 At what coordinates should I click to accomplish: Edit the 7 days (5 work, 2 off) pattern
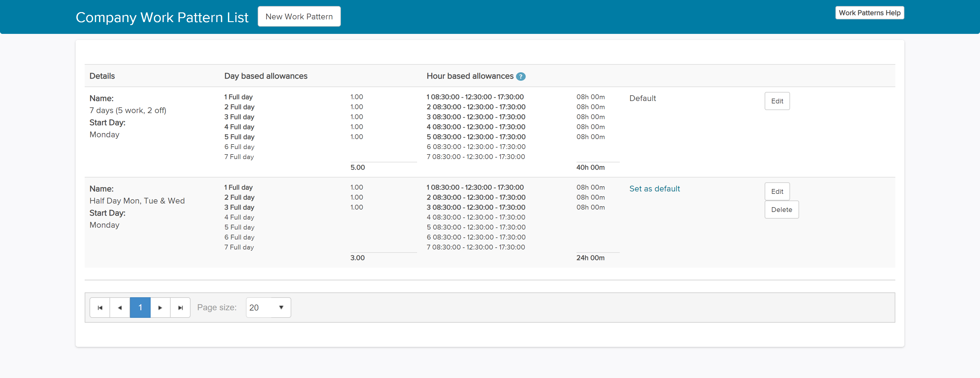[x=777, y=101]
